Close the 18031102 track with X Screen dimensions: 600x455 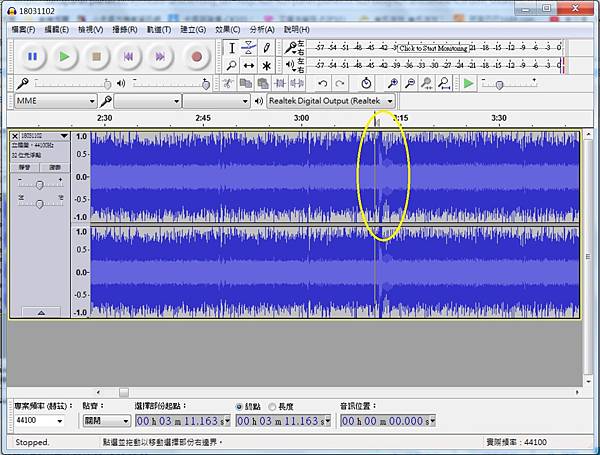(x=15, y=136)
